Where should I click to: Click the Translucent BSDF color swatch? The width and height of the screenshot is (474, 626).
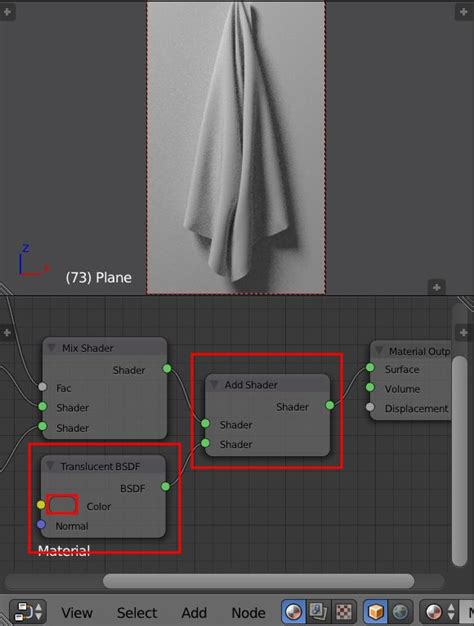62,505
